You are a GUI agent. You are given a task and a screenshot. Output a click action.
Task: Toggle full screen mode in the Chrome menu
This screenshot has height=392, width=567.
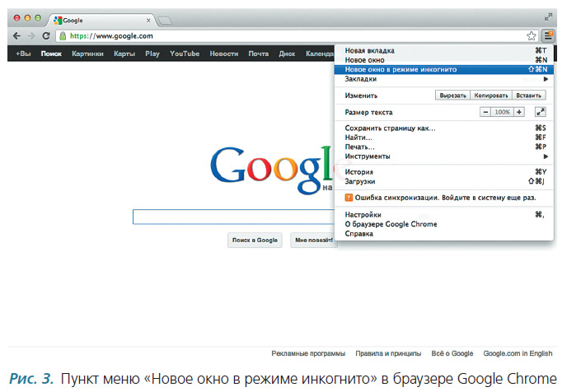pos(541,112)
